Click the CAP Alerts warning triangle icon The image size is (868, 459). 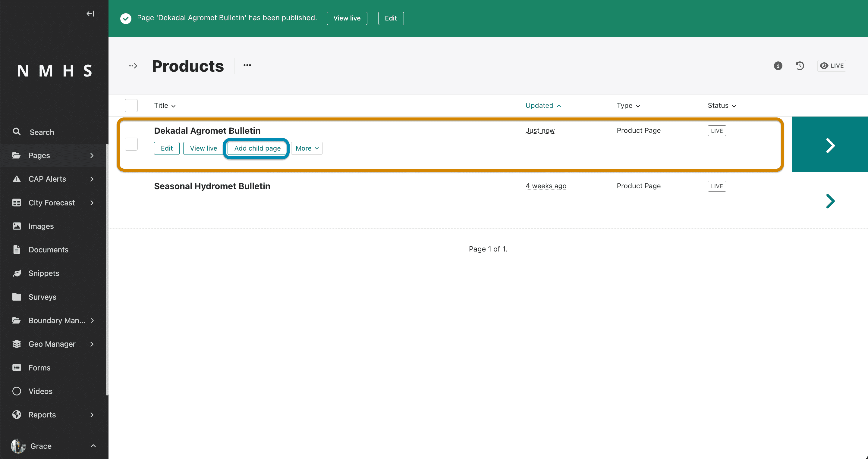17,179
